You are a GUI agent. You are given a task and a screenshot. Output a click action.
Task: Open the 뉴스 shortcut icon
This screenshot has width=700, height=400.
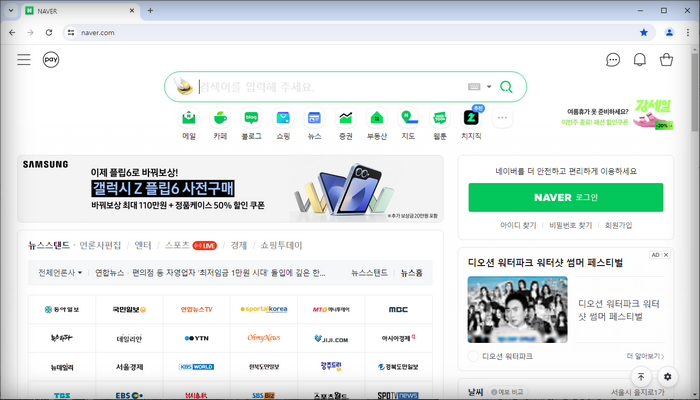coord(314,118)
